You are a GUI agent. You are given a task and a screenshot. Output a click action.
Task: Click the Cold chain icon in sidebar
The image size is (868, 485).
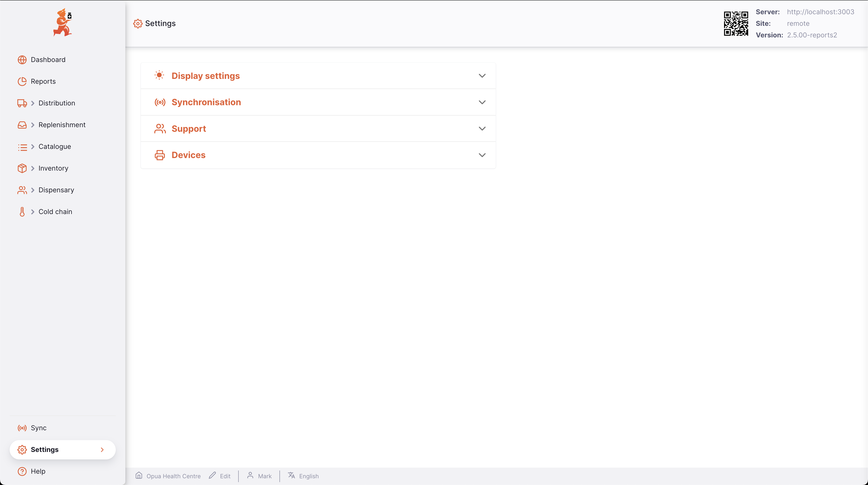click(22, 211)
